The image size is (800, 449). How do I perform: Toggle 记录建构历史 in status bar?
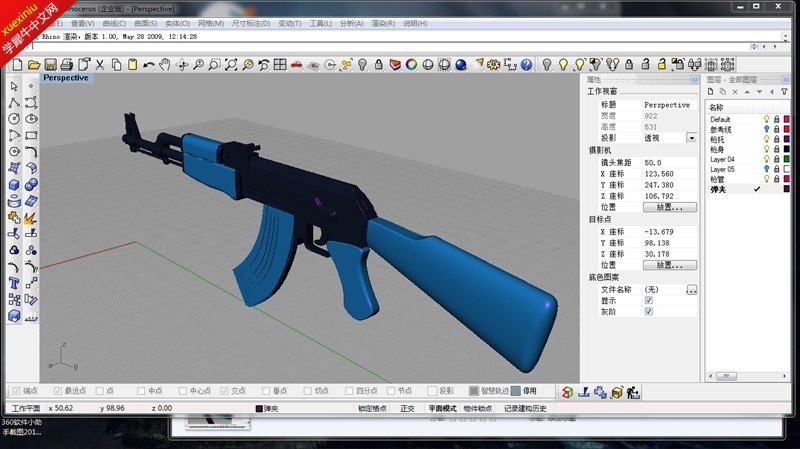click(x=525, y=408)
